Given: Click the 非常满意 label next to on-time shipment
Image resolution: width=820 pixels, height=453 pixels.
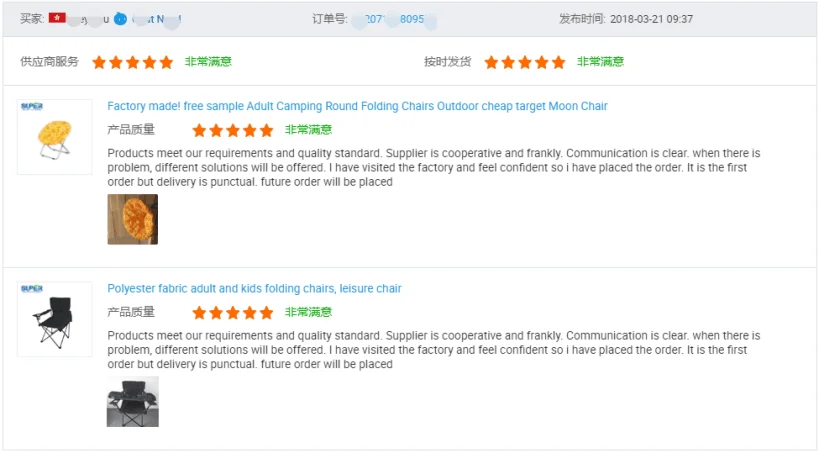Looking at the screenshot, I should 600,62.
